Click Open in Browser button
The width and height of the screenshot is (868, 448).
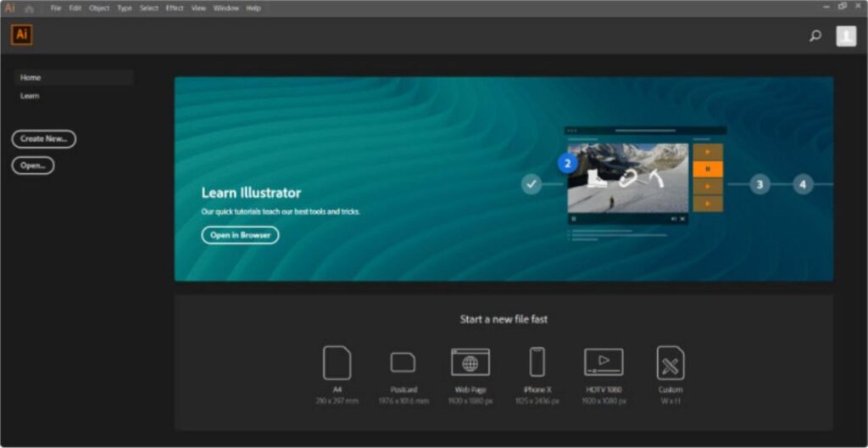[240, 235]
